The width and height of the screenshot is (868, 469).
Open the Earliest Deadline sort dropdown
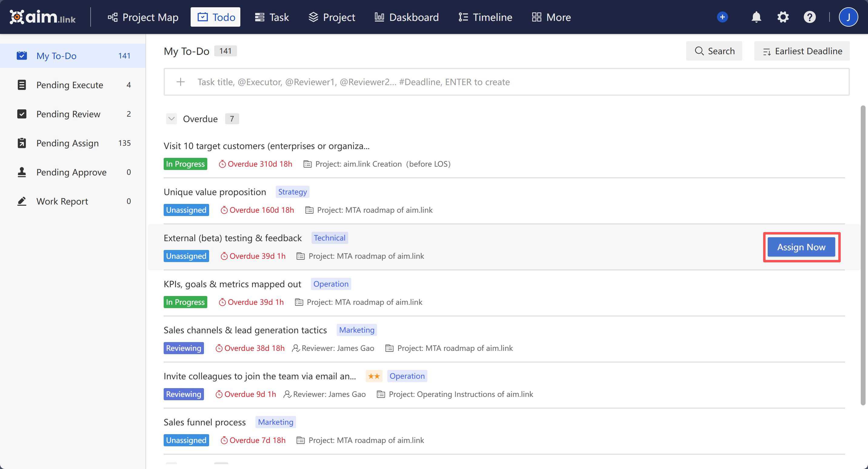tap(802, 51)
